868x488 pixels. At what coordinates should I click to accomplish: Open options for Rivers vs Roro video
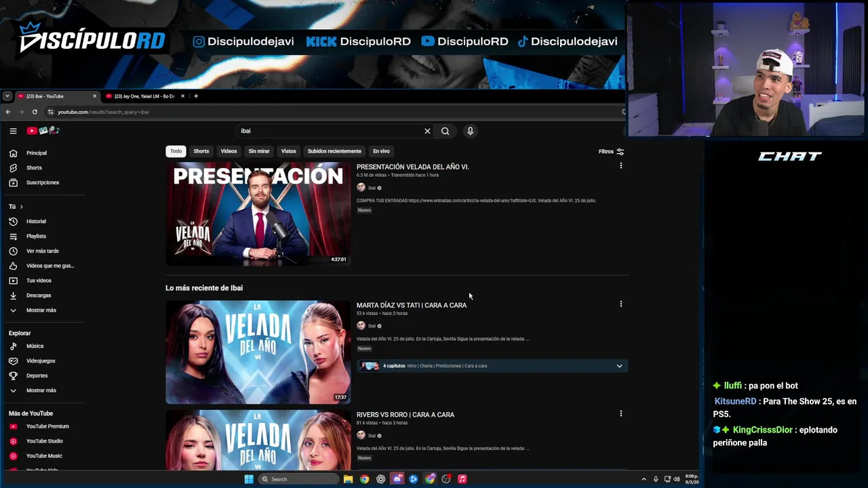coord(620,413)
